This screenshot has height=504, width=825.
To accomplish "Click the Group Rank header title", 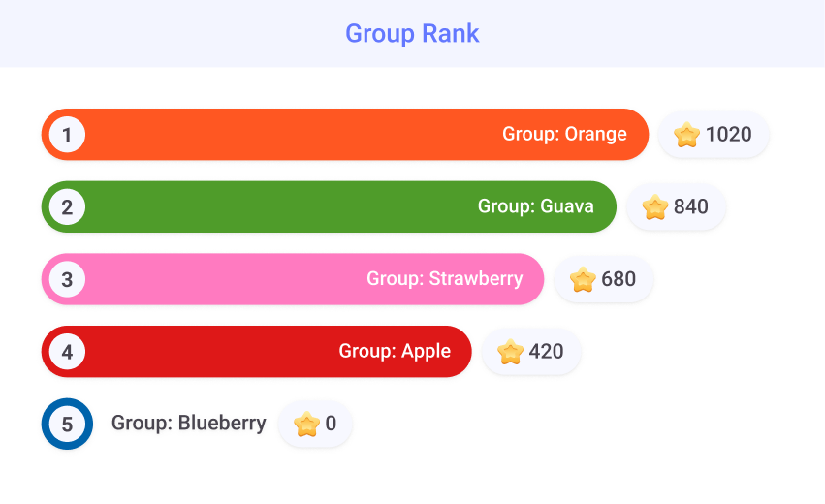I will tap(412, 34).
